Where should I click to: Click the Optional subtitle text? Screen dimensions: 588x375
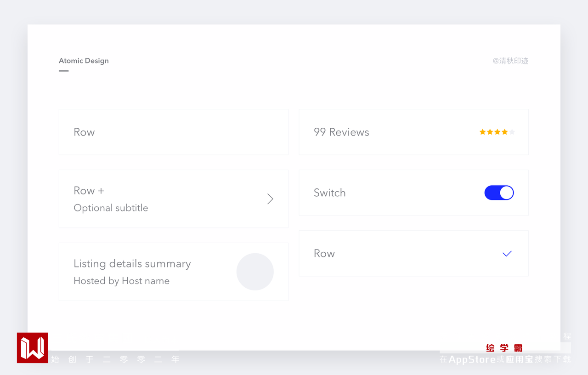pos(111,208)
